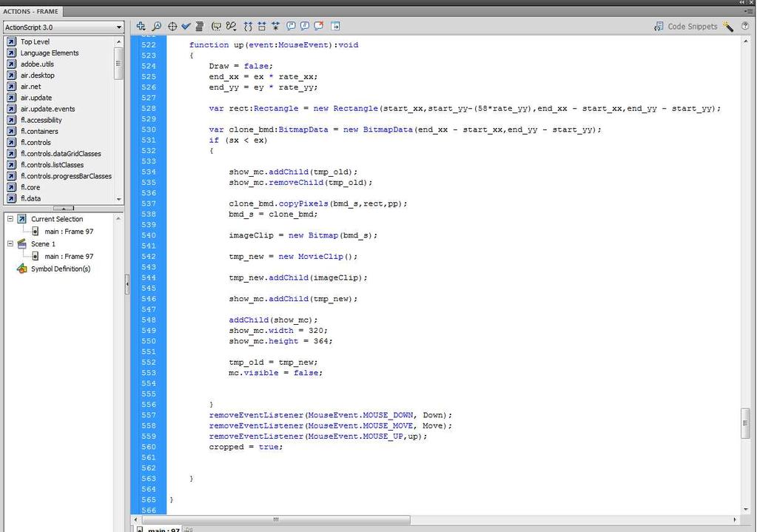This screenshot has width=757, height=532.
Task: Click the Remove comment icon
Action: coord(319,26)
